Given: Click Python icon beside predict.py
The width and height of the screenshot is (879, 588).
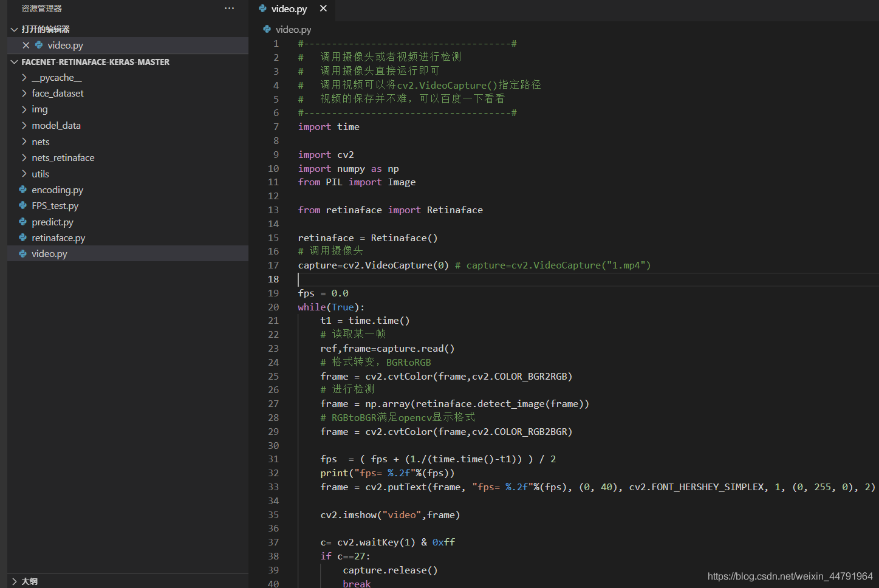Looking at the screenshot, I should click(x=23, y=222).
